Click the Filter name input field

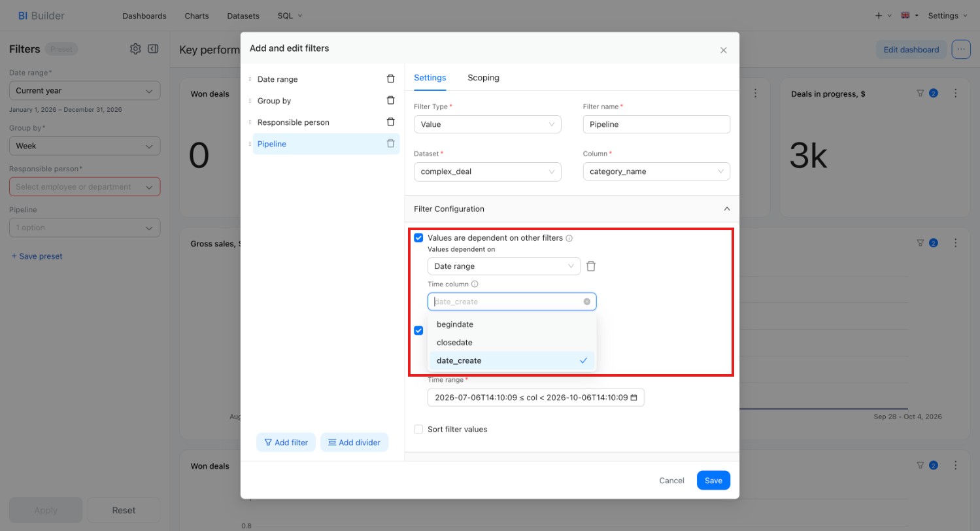point(656,124)
